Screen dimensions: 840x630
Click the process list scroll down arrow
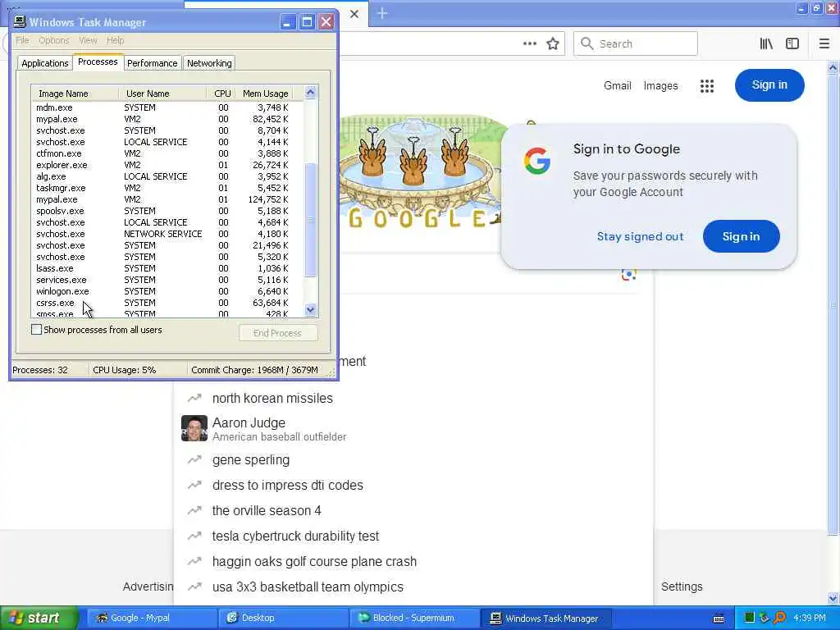tap(310, 309)
